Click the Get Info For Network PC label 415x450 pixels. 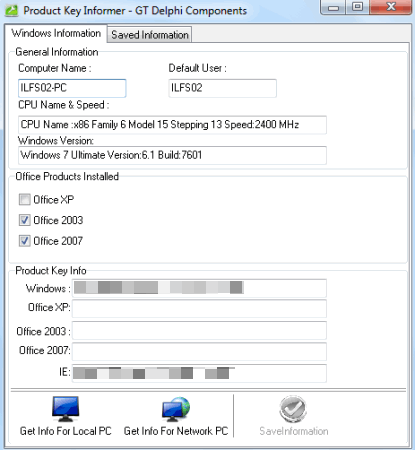coord(176,431)
